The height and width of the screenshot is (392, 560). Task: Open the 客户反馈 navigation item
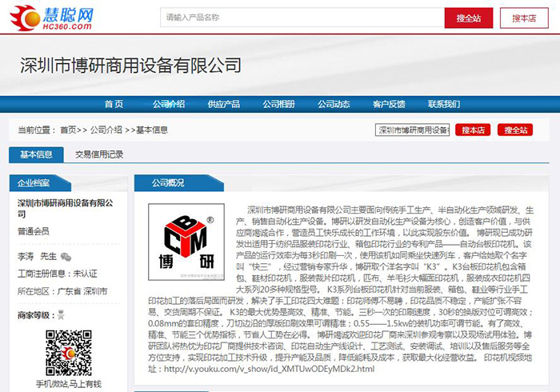click(x=389, y=104)
